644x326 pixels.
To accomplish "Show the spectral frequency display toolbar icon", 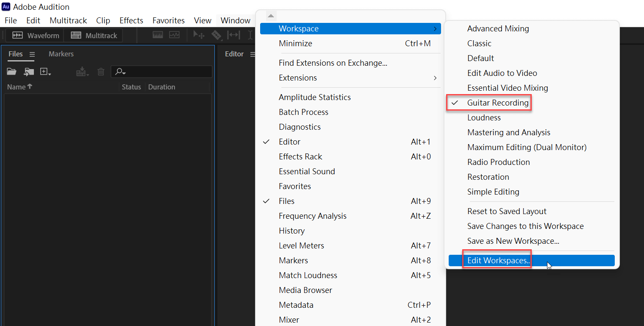I will [x=158, y=35].
